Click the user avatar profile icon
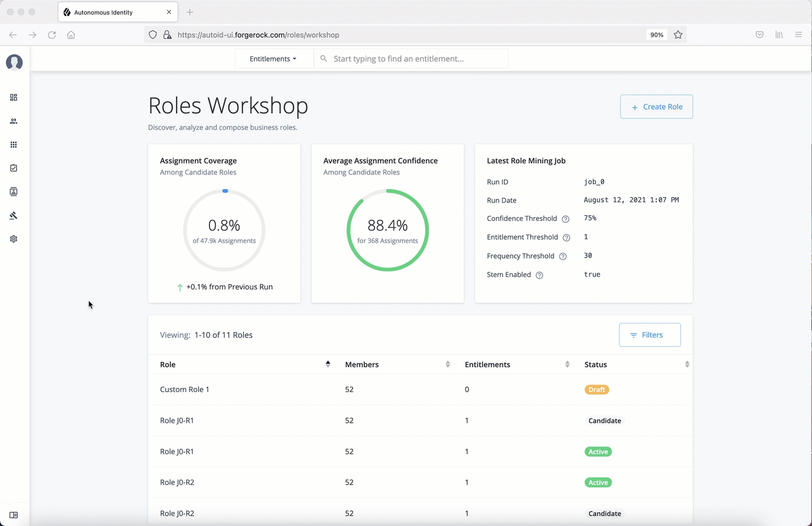812x526 pixels. [x=14, y=62]
